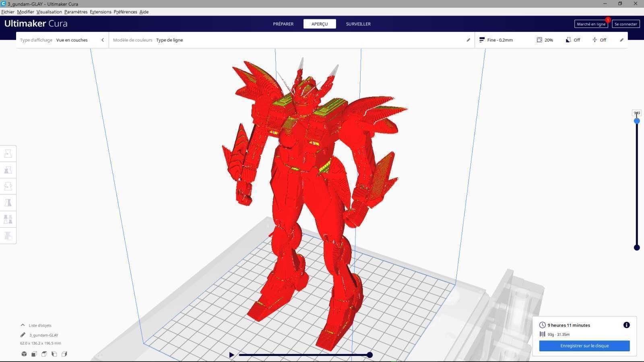This screenshot has width=644, height=362.
Task: Collapse the view type panel chevron
Action: coord(103,40)
